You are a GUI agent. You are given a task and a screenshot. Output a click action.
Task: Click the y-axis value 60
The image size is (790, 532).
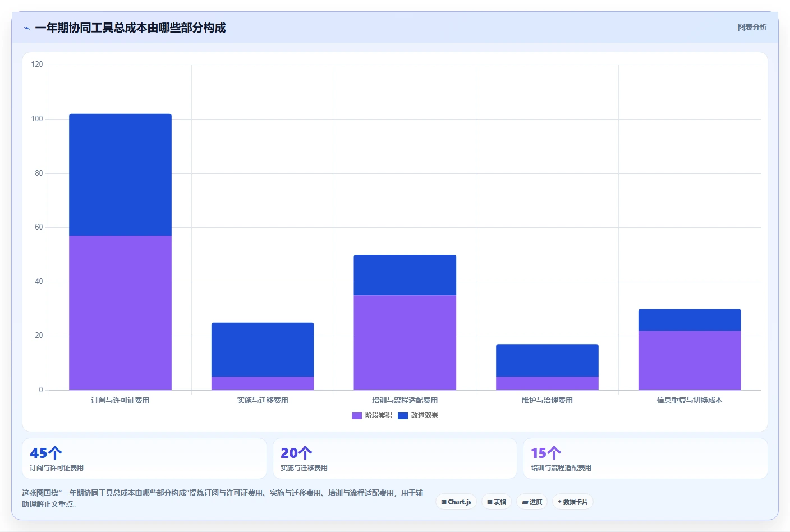tap(39, 227)
